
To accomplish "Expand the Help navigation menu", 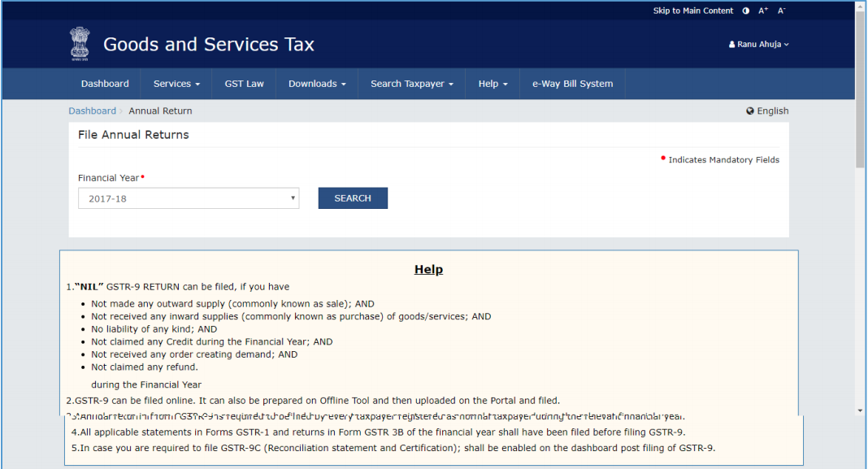I will click(x=493, y=84).
